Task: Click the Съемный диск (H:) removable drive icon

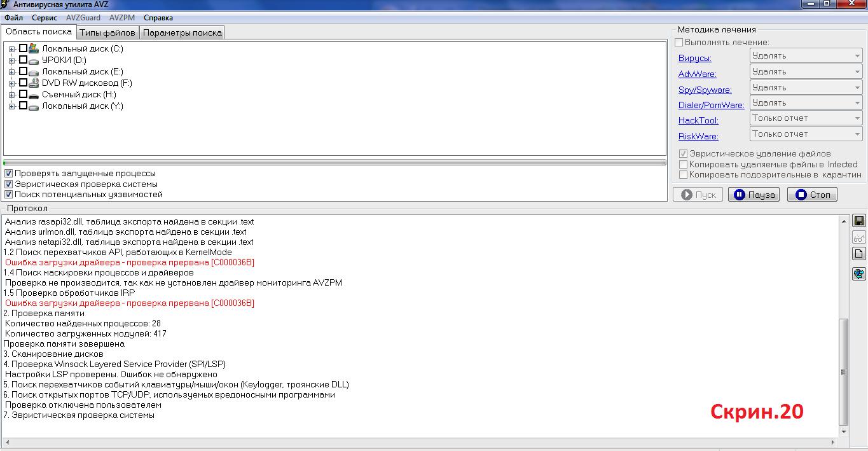Action: [x=34, y=95]
